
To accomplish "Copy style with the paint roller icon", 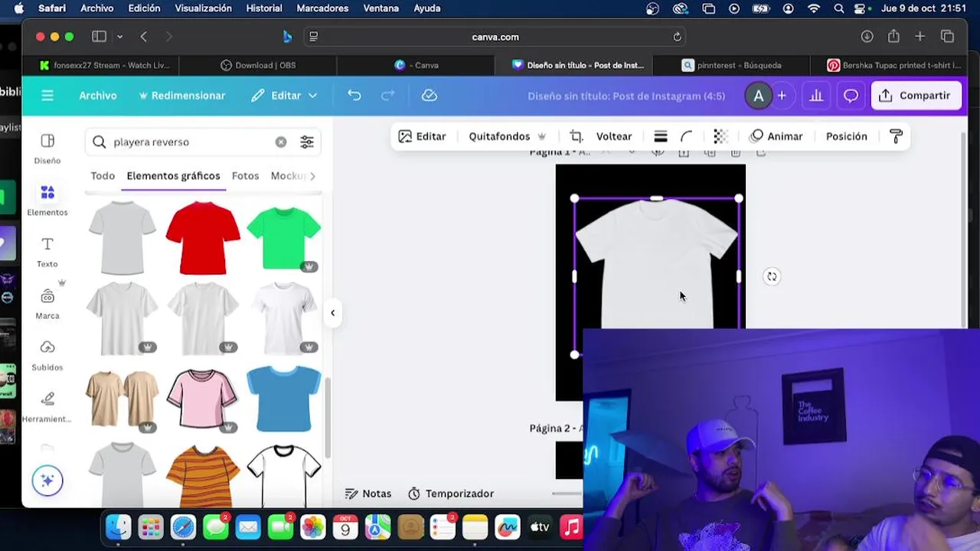I will (896, 136).
